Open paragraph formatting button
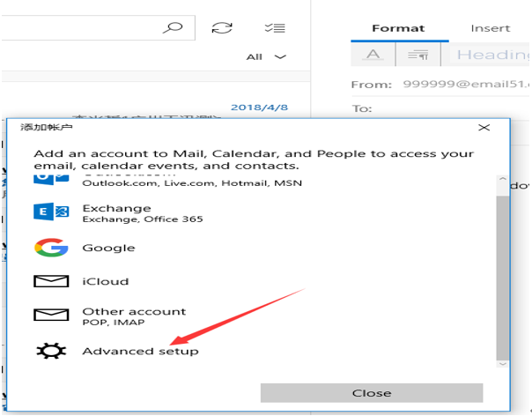Viewport: 532px width, 416px height. 418,55
